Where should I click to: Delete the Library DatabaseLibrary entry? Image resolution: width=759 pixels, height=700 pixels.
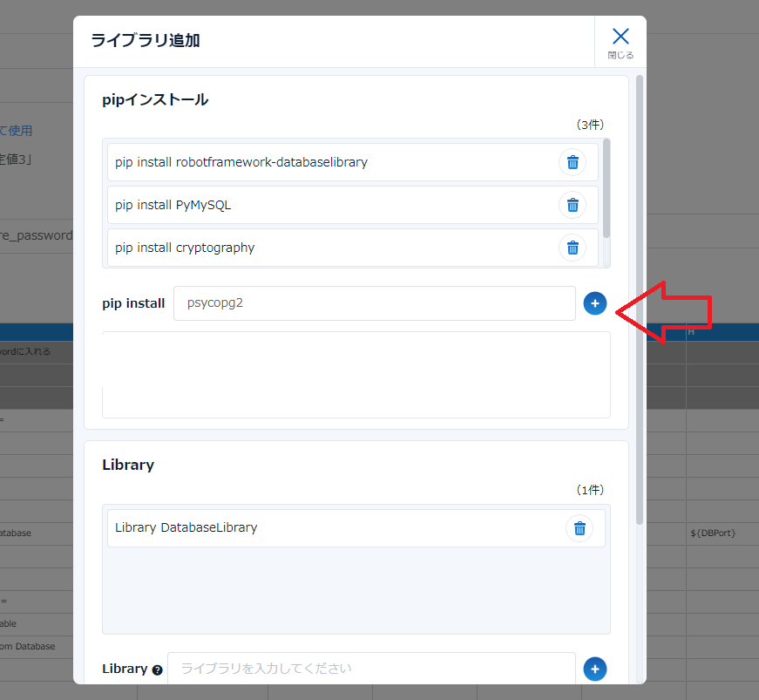click(579, 528)
